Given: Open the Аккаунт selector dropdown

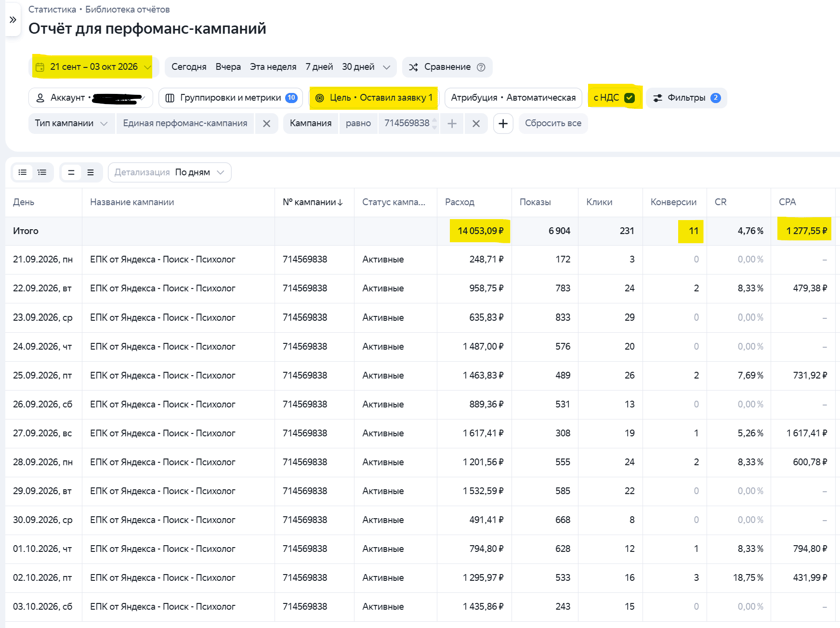Looking at the screenshot, I should click(x=91, y=98).
